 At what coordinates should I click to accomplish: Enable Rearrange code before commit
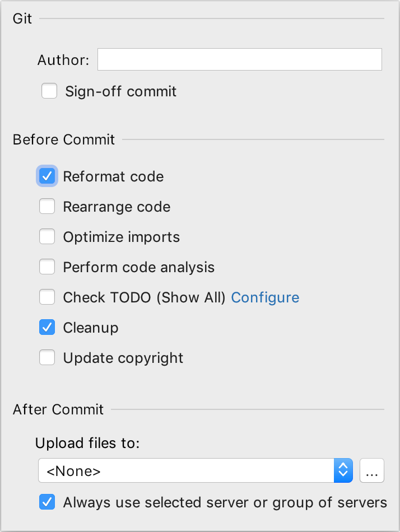coord(47,206)
